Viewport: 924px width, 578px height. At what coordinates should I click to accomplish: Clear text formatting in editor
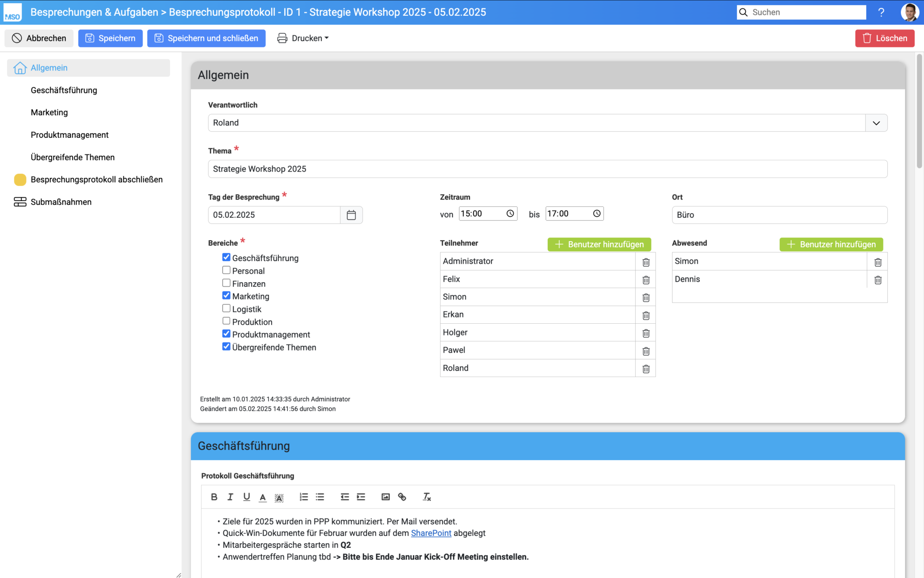click(427, 497)
